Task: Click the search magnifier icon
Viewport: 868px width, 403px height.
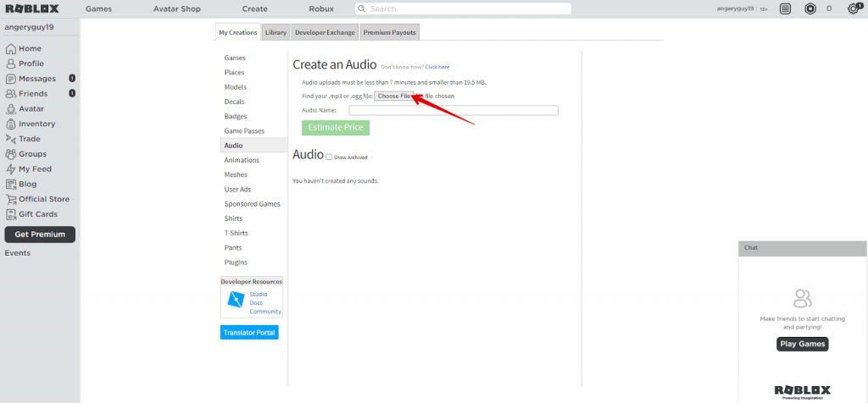Action: click(x=361, y=8)
